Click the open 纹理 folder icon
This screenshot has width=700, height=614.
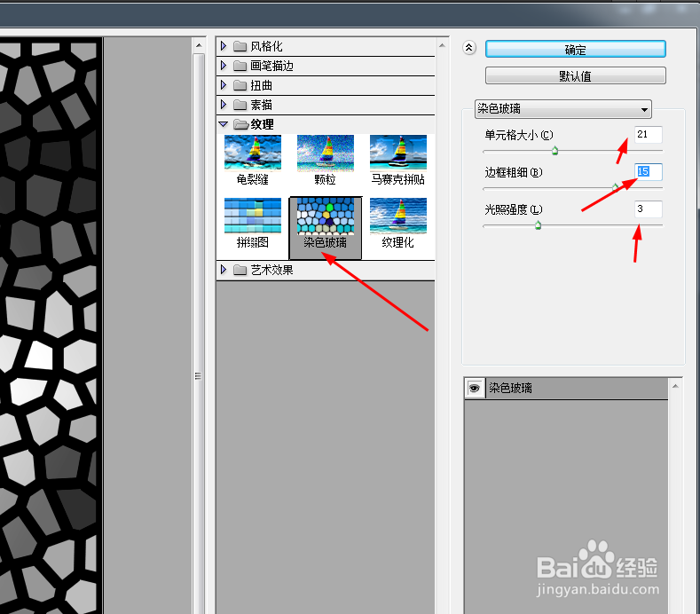coord(240,124)
